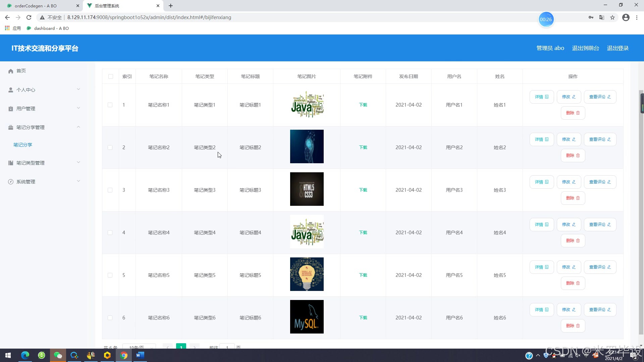The width and height of the screenshot is (644, 362).
Task: Check the box for row 笔记名称1
Action: point(110,105)
